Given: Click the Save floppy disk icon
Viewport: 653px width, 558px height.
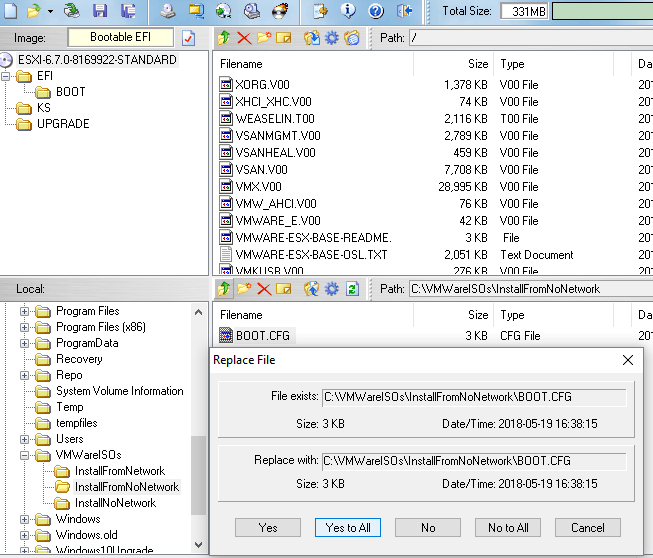Looking at the screenshot, I should [x=100, y=10].
